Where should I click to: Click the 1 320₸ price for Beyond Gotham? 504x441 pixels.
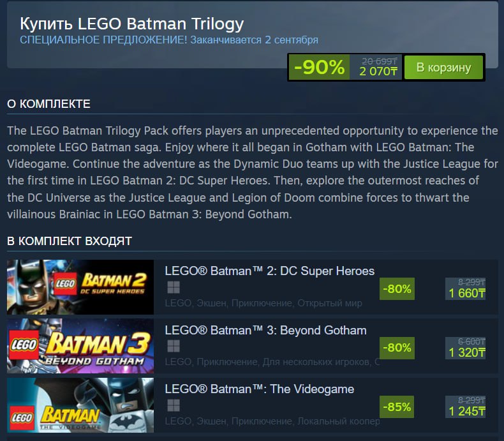pos(467,352)
